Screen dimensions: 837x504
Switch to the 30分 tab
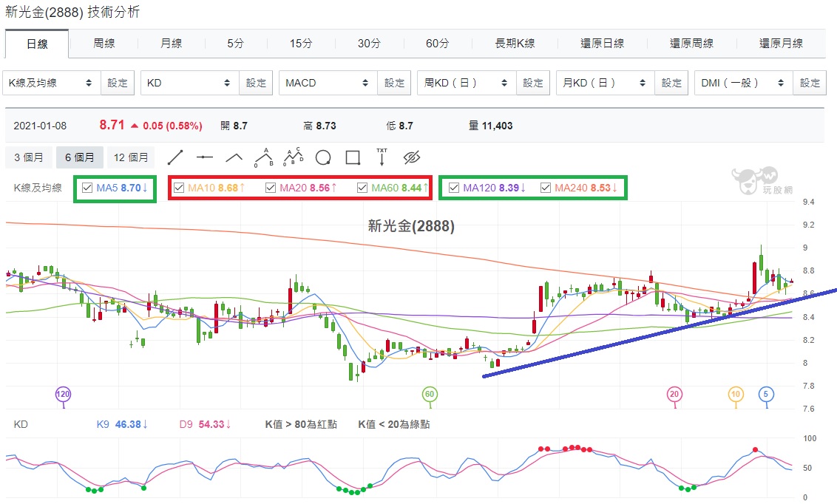pos(369,43)
